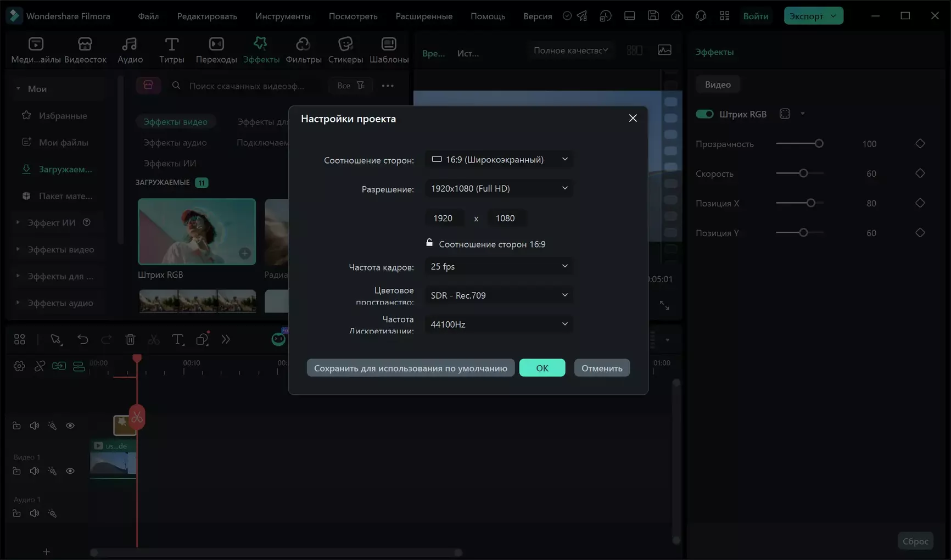
Task: Open the sample rate dropdown 44100Hz
Action: click(499, 324)
